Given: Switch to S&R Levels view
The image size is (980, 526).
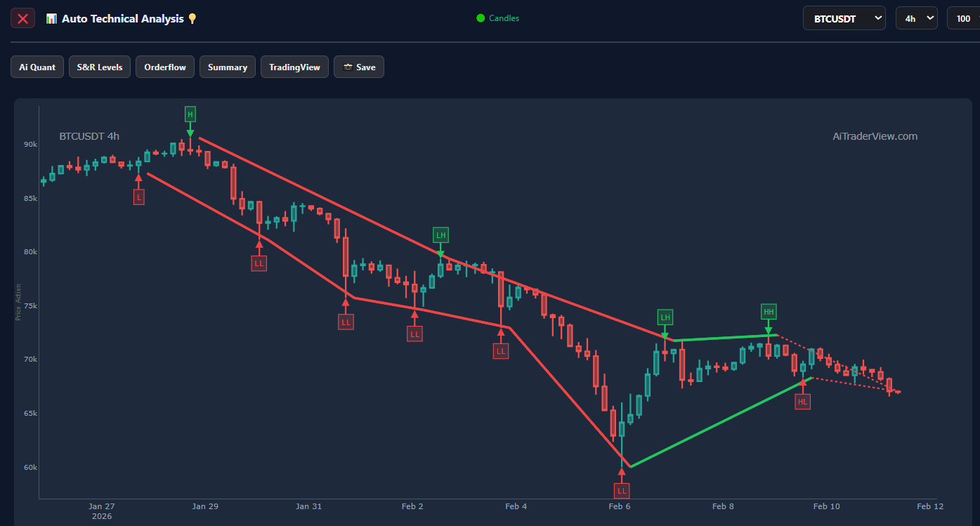Looking at the screenshot, I should click(x=100, y=67).
